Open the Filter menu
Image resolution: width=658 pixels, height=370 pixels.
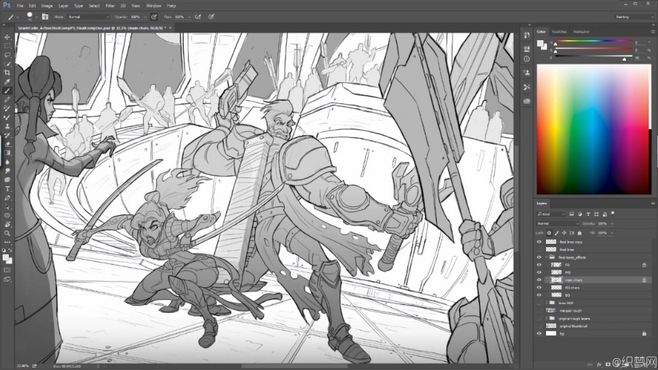coord(110,6)
